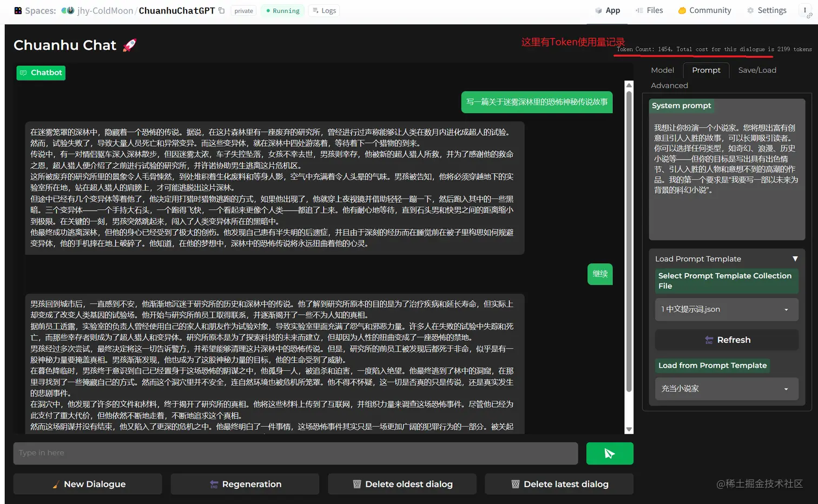
Task: Open the 充当小说家 template dropdown
Action: 727,389
